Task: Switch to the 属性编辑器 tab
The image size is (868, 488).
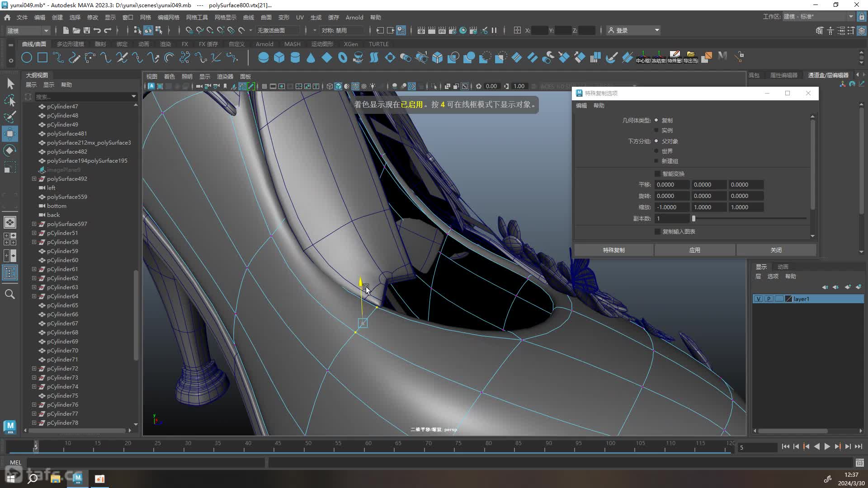Action: tap(783, 75)
